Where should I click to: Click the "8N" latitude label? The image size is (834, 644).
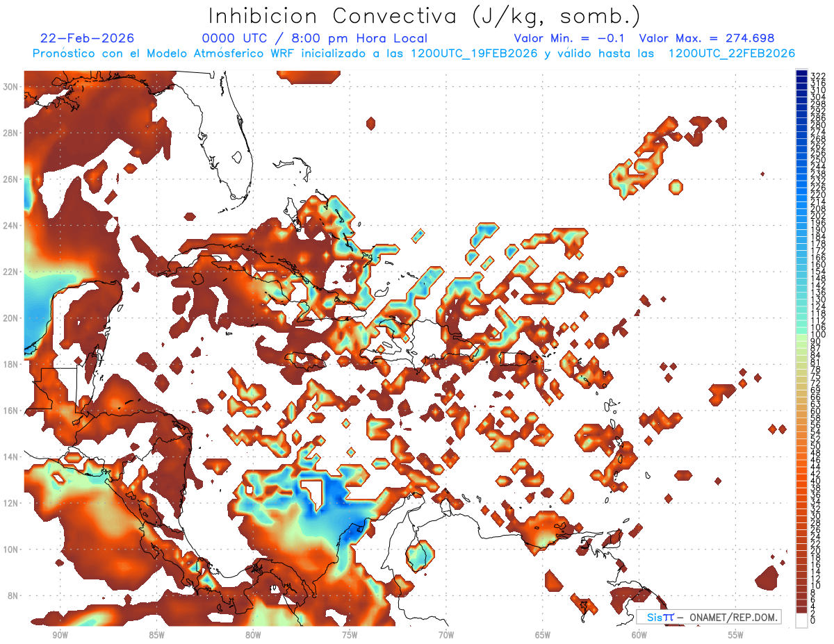coord(14,596)
